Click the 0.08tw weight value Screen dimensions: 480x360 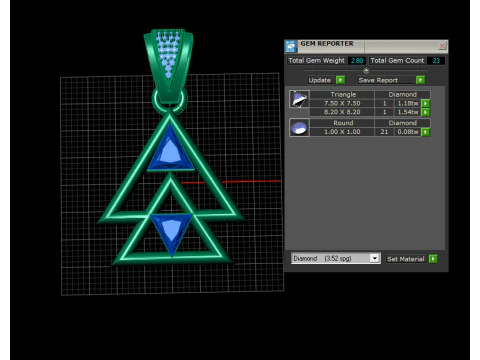point(408,132)
